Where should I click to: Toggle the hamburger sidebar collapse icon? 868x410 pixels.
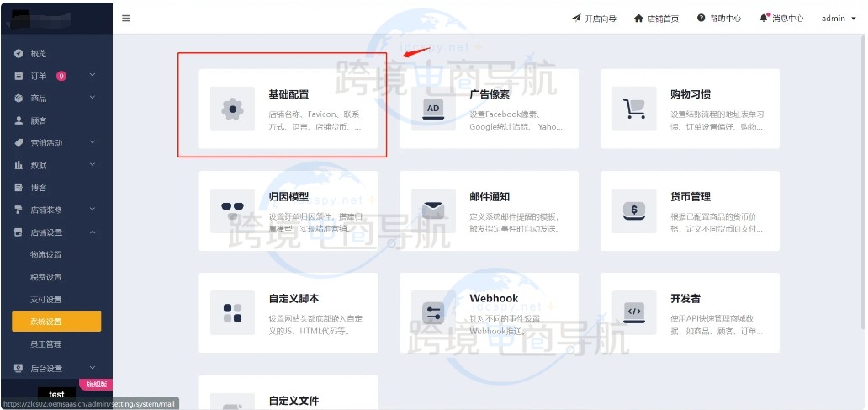click(x=125, y=19)
